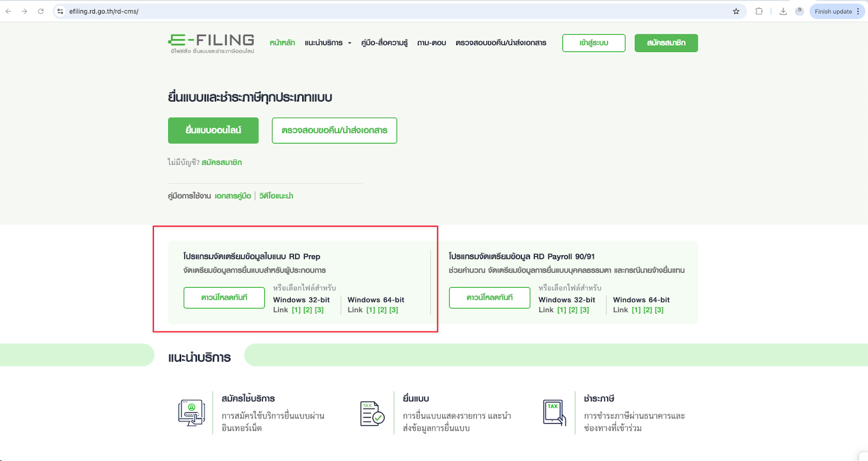
Task: Click Link [1] for RD Payroll Windows 64-bit
Action: 636,310
